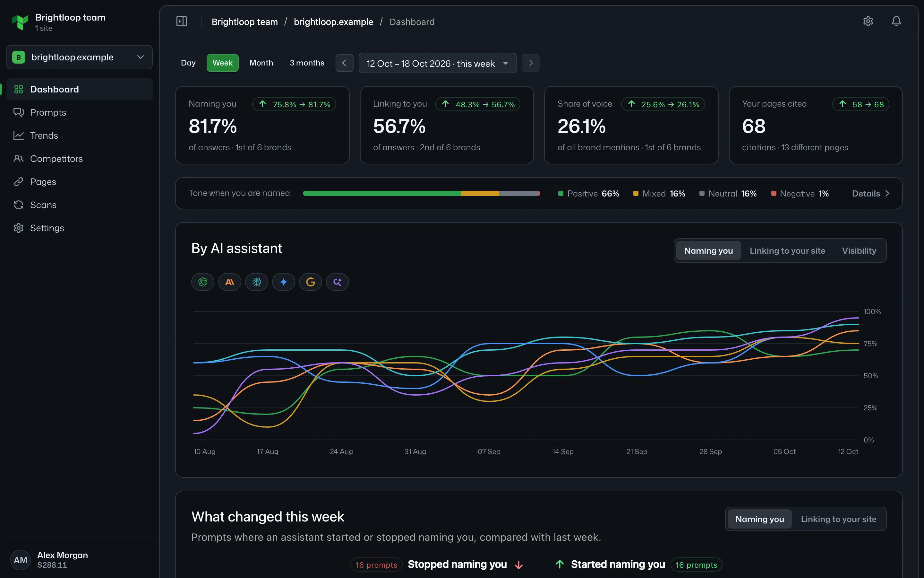Open Dashboard in the sidebar
Image resolution: width=924 pixels, height=578 pixels.
(80, 89)
